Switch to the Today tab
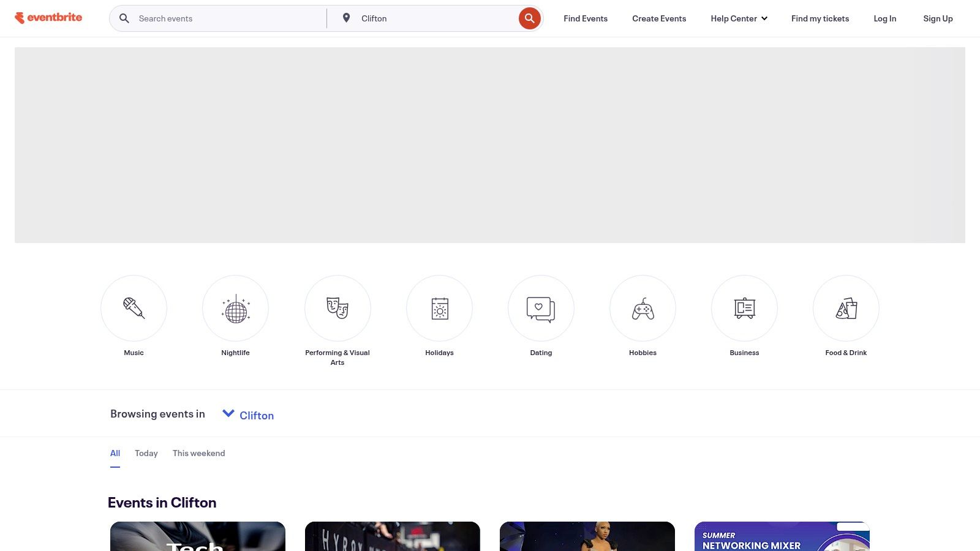Screen dimensions: 980x551 [x=146, y=453]
